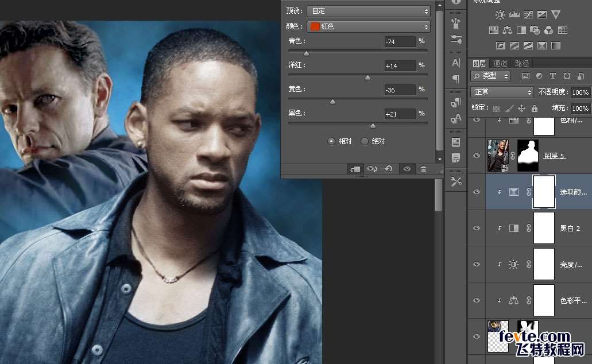
Task: Add an Exposure adjustment layer
Action: coord(542,15)
